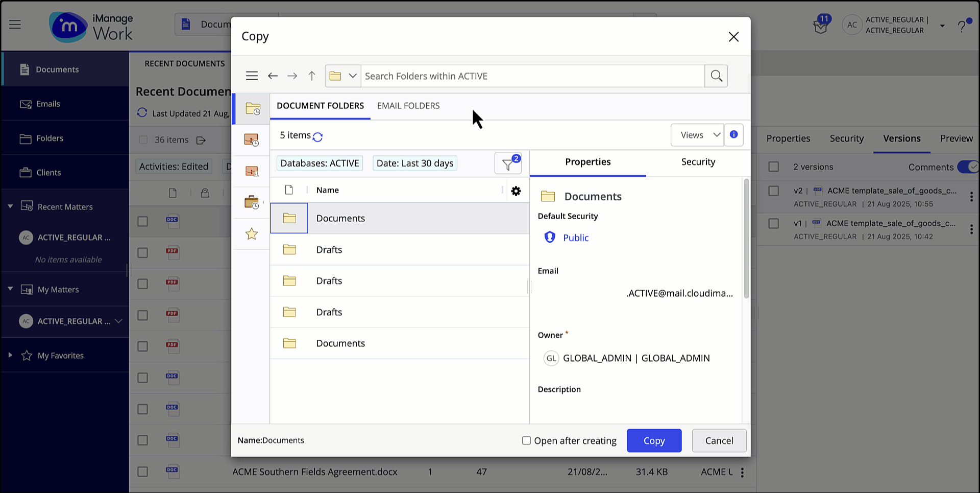Viewport: 980px width, 493px height.
Task: Open the filter icon with badge 2
Action: 508,164
